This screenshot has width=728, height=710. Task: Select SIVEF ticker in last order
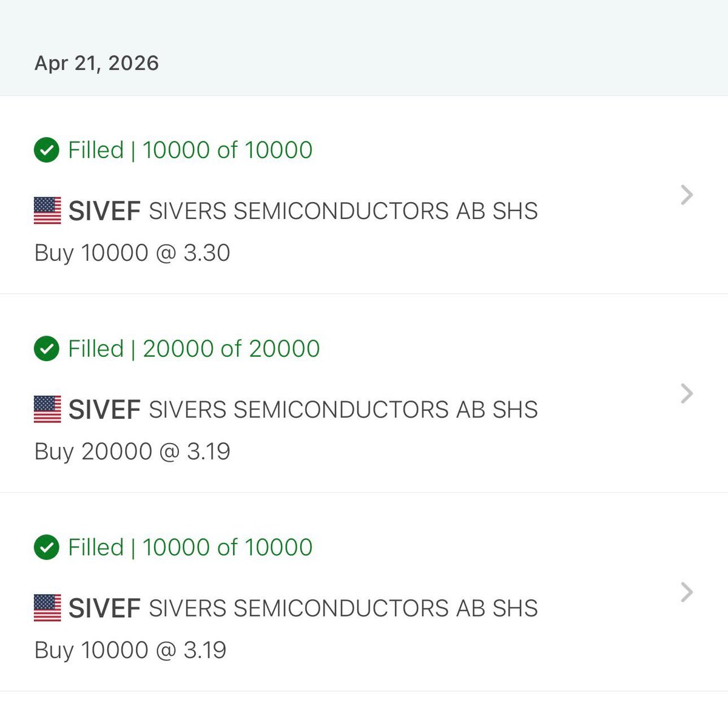(x=104, y=608)
